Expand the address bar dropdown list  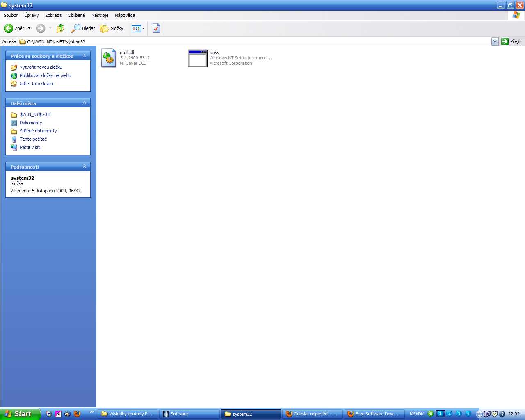(495, 41)
